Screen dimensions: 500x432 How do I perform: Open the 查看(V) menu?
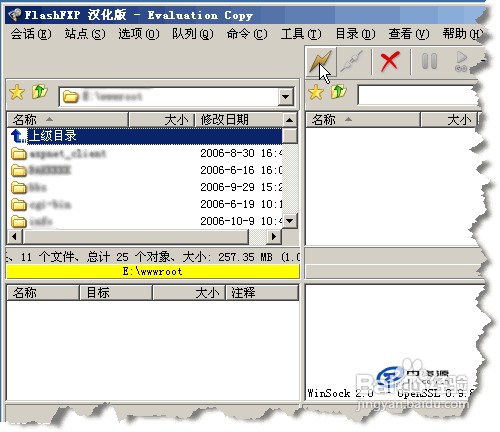(x=409, y=34)
